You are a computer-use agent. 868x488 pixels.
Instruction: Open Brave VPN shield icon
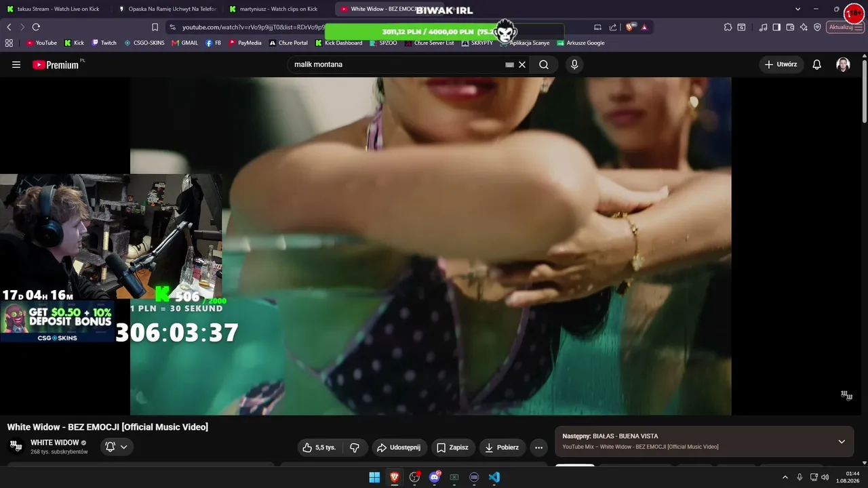point(817,27)
